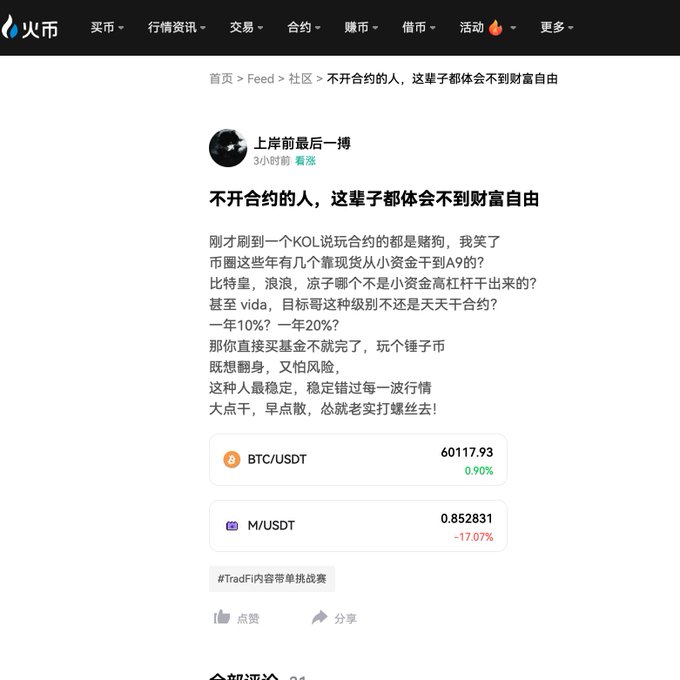The image size is (680, 680).
Task: Open the 交易 menu
Action: 246,27
